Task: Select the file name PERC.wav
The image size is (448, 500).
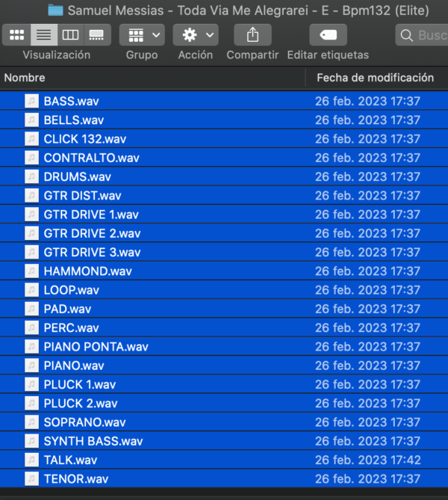Action: click(x=72, y=327)
